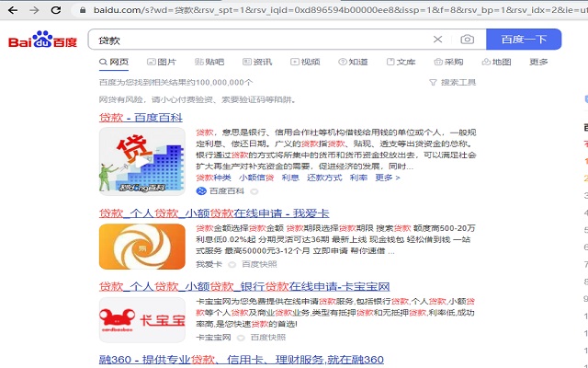Open Baidu home via logo

pos(42,40)
